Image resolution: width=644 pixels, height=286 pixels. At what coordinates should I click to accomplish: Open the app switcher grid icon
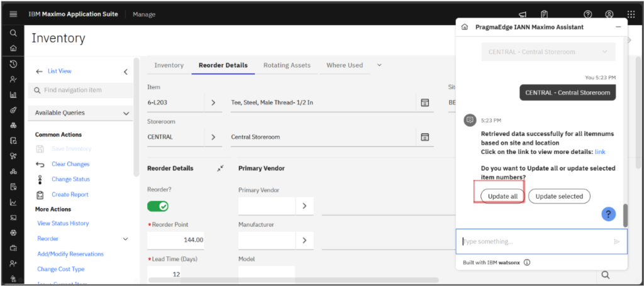click(x=631, y=14)
